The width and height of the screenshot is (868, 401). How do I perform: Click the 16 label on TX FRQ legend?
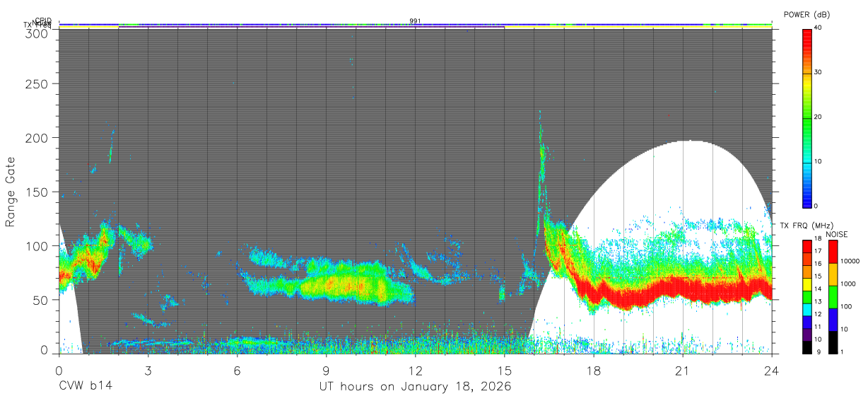(819, 265)
